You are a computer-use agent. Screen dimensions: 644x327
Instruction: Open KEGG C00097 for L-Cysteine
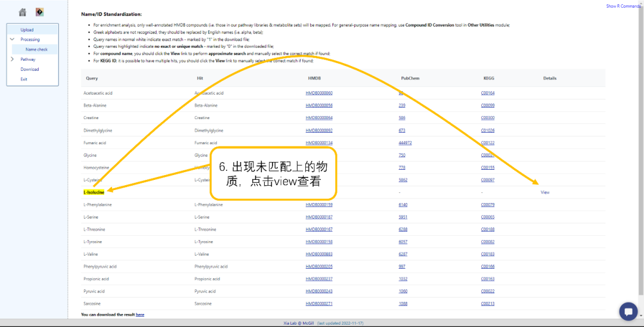tap(488, 180)
